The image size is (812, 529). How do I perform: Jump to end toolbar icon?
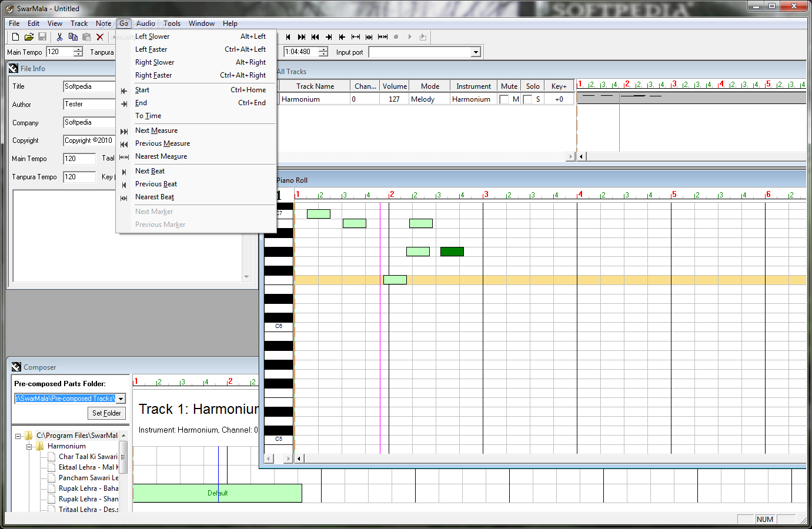(x=329, y=37)
